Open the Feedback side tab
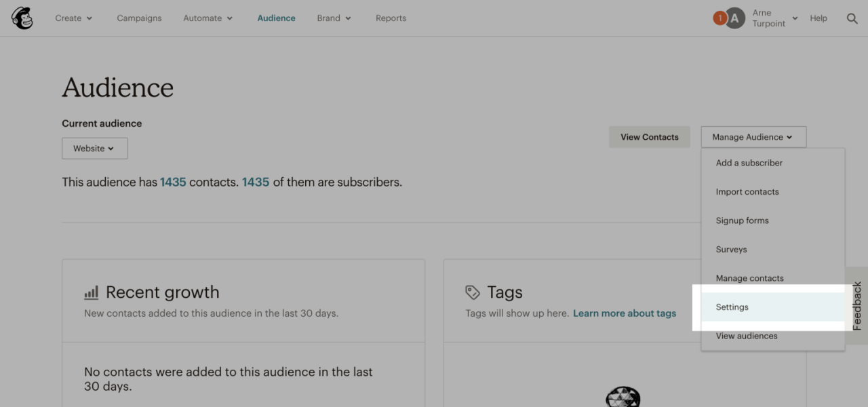 click(856, 306)
